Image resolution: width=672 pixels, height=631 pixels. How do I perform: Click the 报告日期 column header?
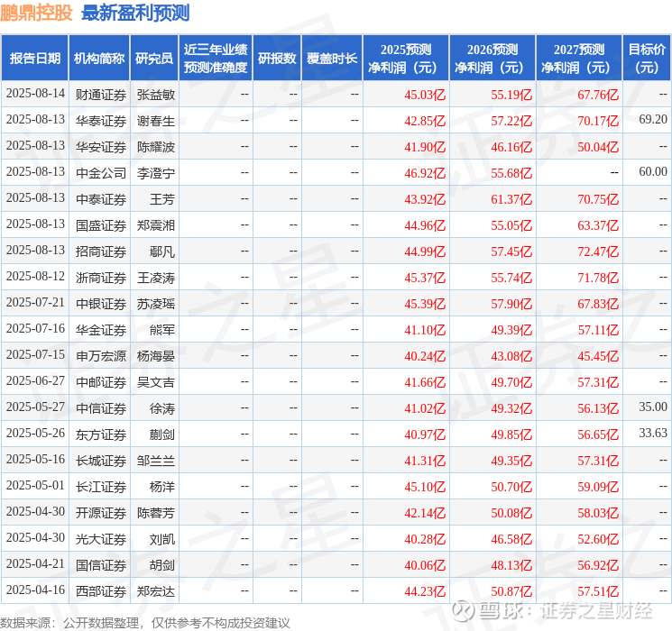click(34, 59)
